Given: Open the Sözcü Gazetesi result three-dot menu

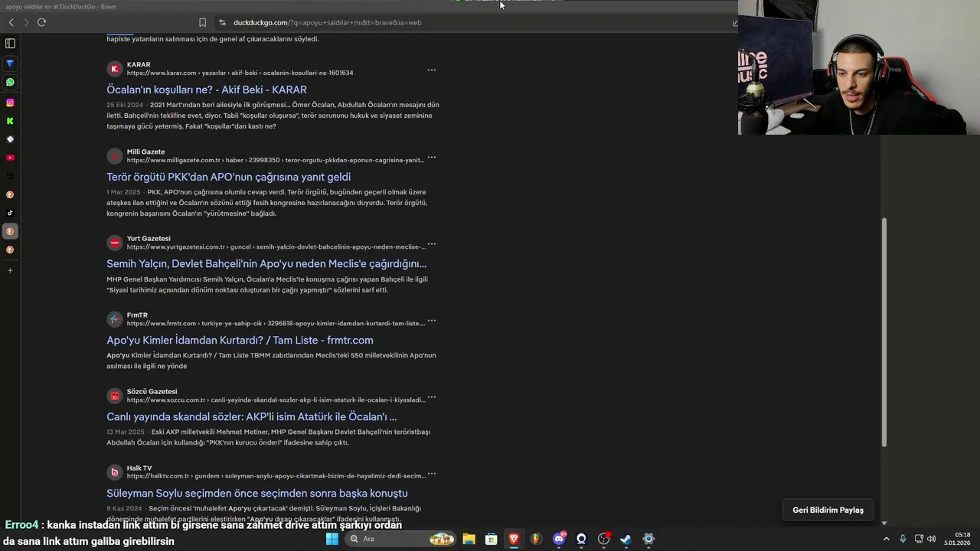Looking at the screenshot, I should tap(432, 397).
